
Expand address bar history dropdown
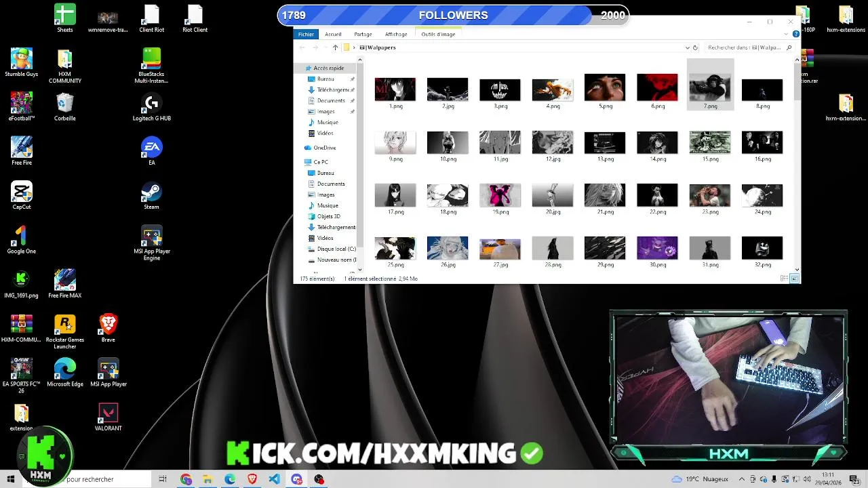[687, 47]
